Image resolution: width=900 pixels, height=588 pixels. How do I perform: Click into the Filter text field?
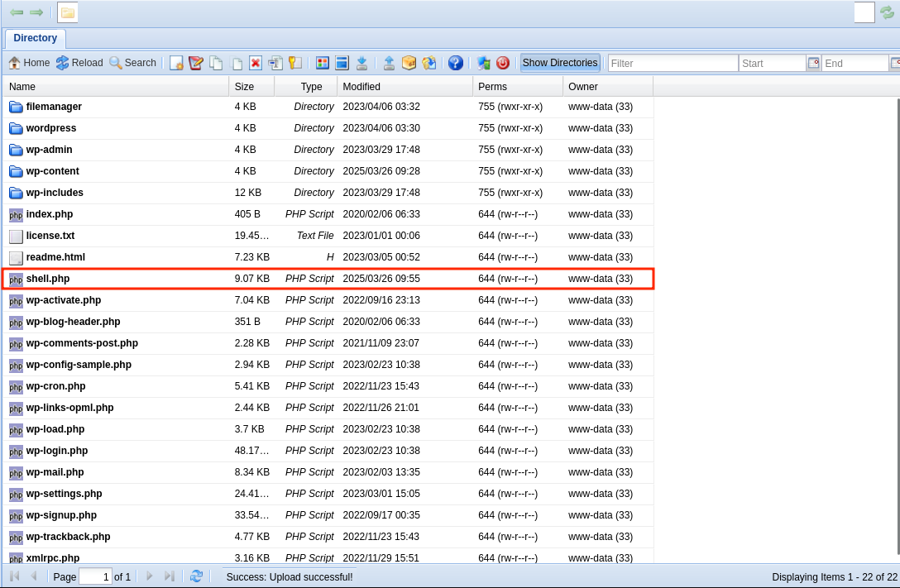pyautogui.click(x=673, y=63)
